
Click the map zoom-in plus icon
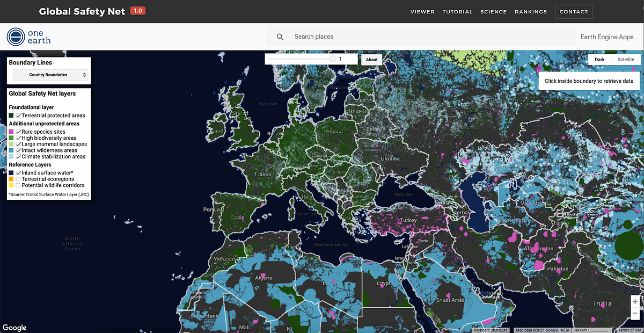[x=635, y=301]
